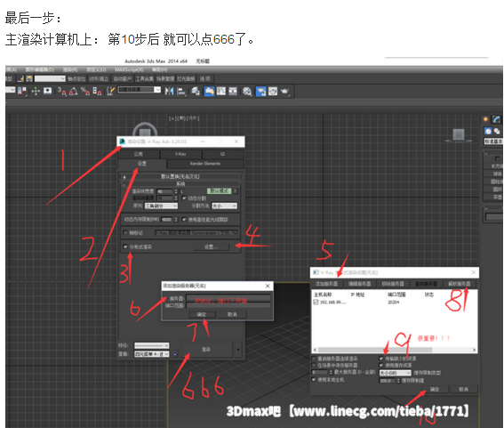Open the 分割方法 dropdown
The image size is (504, 428).
tap(224, 206)
